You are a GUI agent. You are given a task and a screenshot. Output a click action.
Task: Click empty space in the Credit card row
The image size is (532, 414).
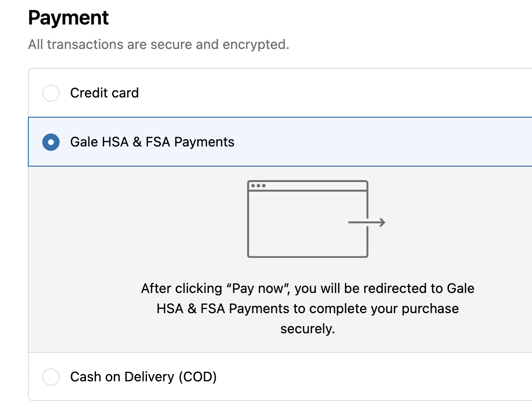point(336,93)
